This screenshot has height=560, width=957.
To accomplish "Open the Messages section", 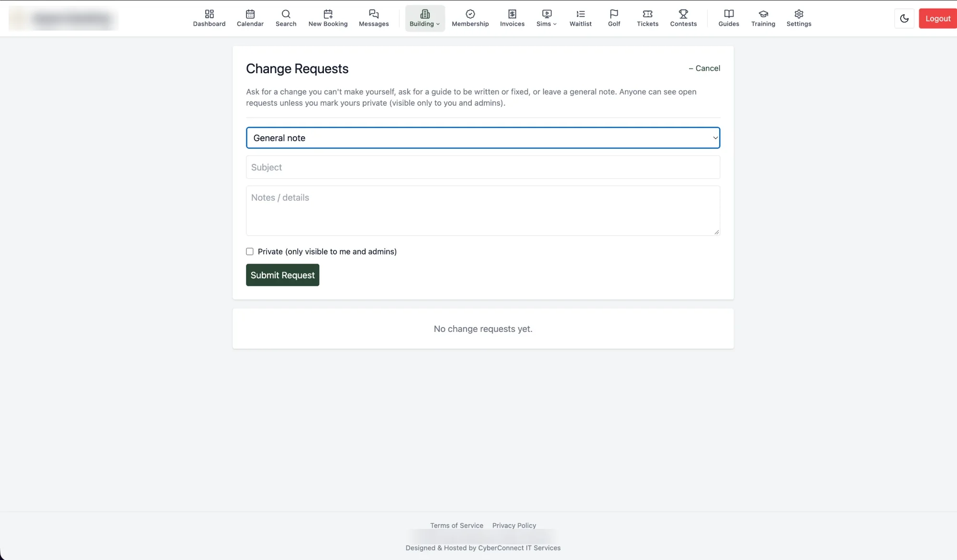I will pos(374,18).
